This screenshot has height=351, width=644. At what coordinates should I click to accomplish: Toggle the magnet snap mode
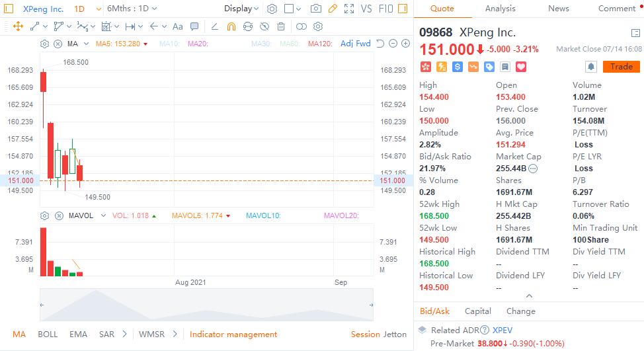[x=231, y=26]
